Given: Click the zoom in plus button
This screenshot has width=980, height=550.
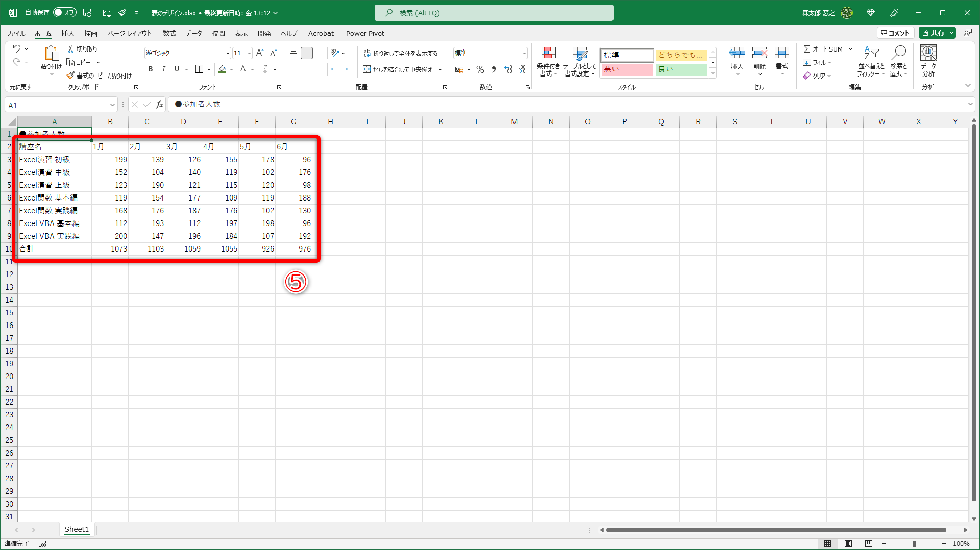Looking at the screenshot, I should (x=944, y=544).
